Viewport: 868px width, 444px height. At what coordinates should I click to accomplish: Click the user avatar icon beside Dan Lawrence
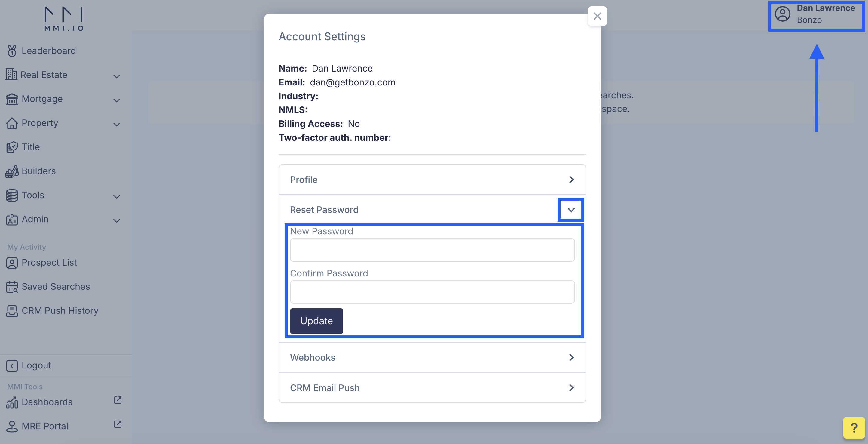click(x=782, y=14)
